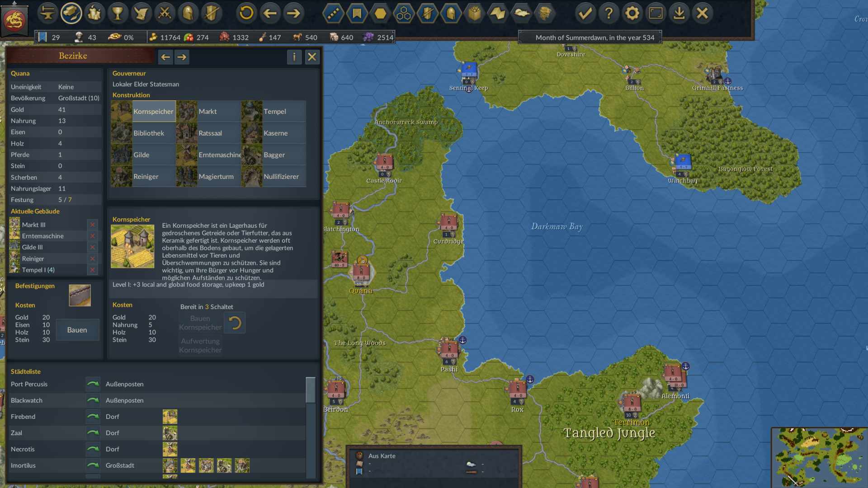This screenshot has height=488, width=868.
Task: Toggle the dashed-line roads map overlay hexagon
Action: [x=334, y=13]
